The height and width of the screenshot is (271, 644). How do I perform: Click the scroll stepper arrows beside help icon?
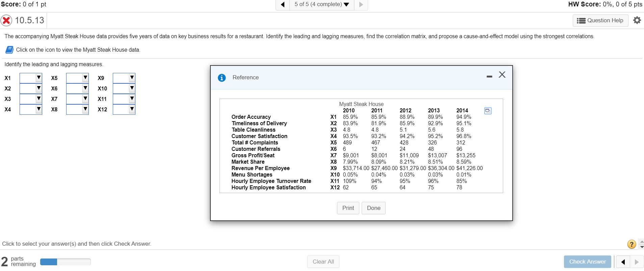[x=642, y=244]
